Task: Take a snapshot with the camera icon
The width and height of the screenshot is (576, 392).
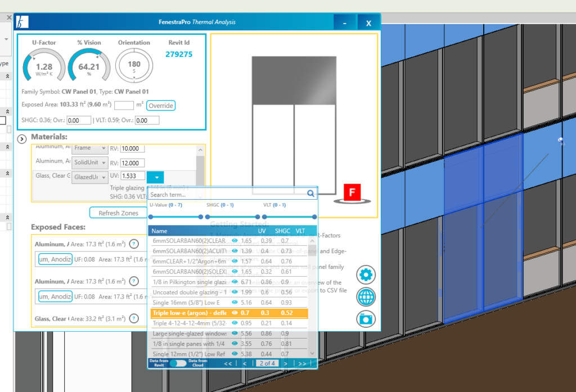Action: (x=366, y=319)
